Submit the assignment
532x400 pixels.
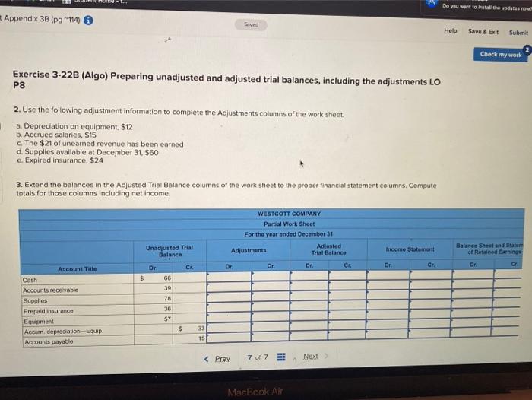coord(518,33)
